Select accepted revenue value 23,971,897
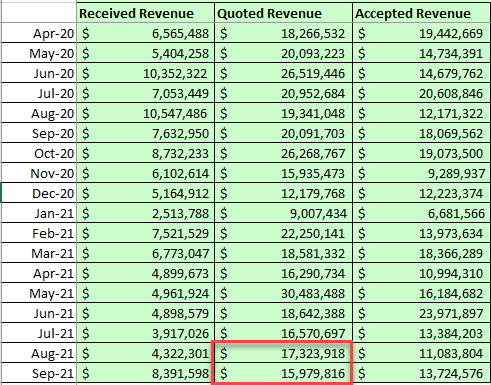This screenshot has height=385, width=491. [x=422, y=313]
